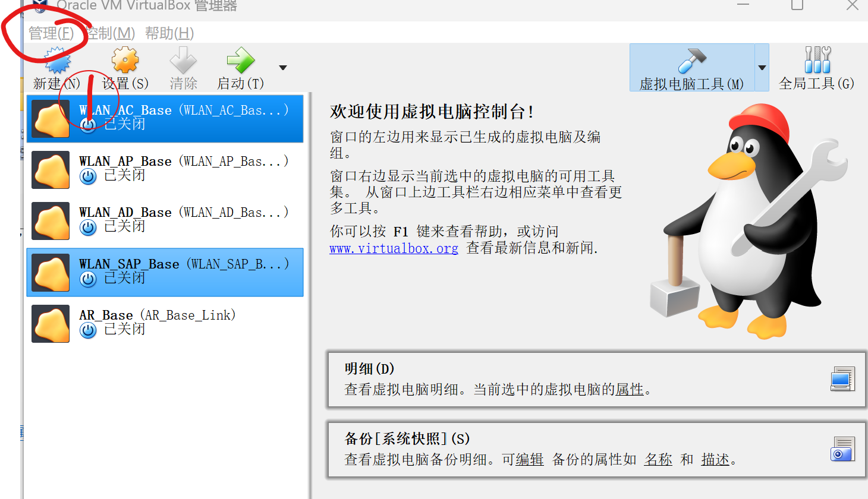
Task: Open the www.virtualbox.org link
Action: pos(394,248)
